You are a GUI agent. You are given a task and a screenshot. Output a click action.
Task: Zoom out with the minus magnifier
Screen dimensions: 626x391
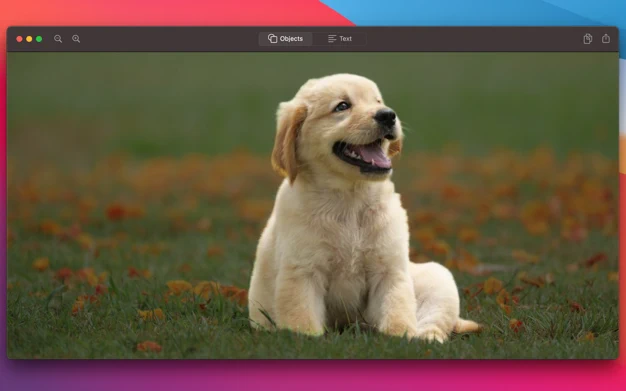tap(58, 39)
